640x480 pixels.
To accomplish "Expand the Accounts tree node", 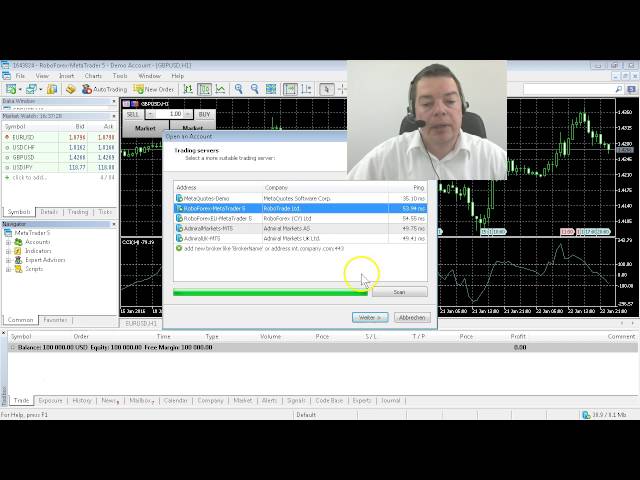I will pos(8,242).
